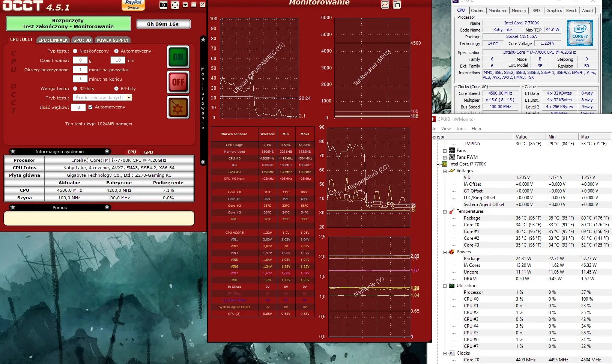612x364 pixels.
Task: Click the hours duration input field
Action: pyautogui.click(x=80, y=60)
